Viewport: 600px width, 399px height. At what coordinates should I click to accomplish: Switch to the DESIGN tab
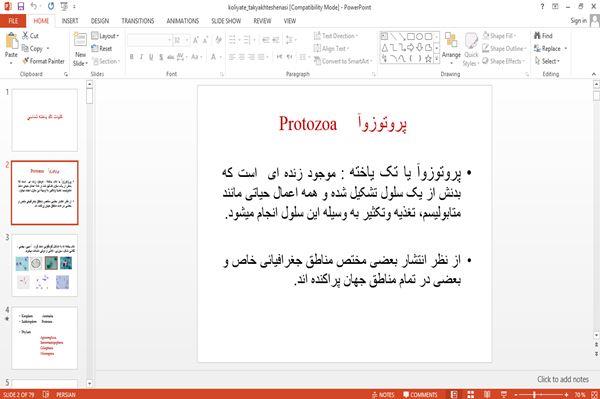100,21
